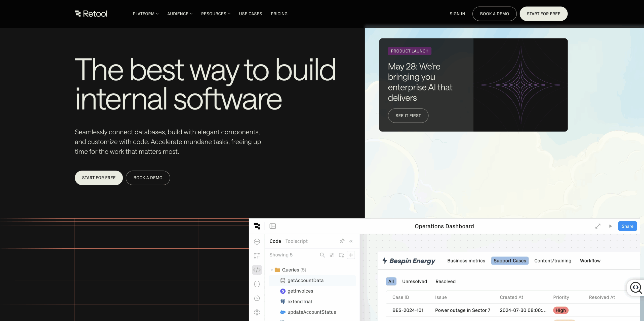Open query filter sliders icon
Screen dimensions: 644x321
coord(332,255)
